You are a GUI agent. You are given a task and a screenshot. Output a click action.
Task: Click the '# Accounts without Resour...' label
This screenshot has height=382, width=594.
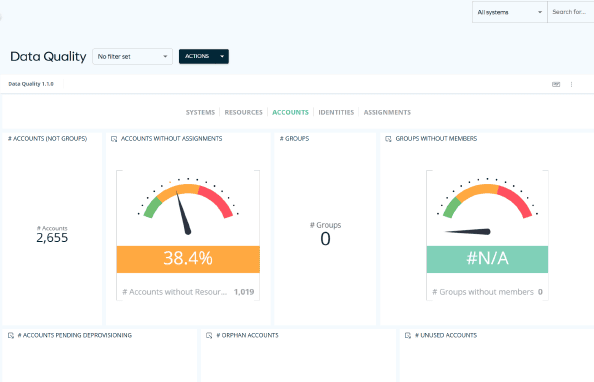[x=175, y=292]
